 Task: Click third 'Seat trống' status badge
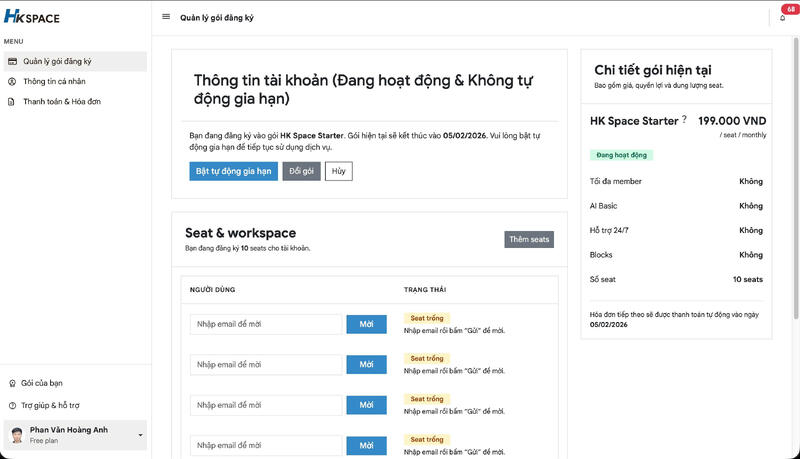pyautogui.click(x=427, y=399)
